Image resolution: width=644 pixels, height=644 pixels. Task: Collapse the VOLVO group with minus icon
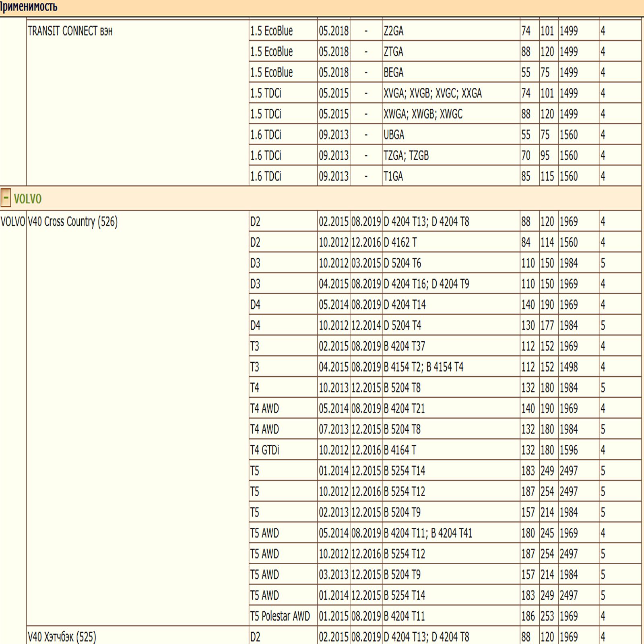point(6,198)
